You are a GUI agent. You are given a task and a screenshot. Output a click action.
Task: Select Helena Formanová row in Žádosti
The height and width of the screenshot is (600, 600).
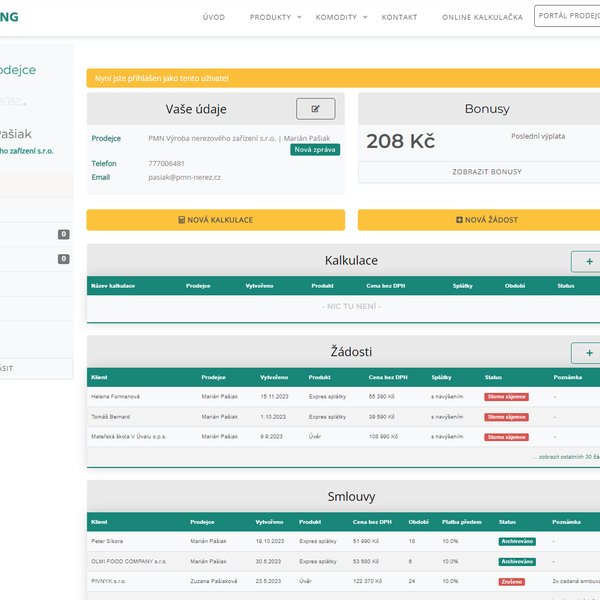click(x=116, y=397)
